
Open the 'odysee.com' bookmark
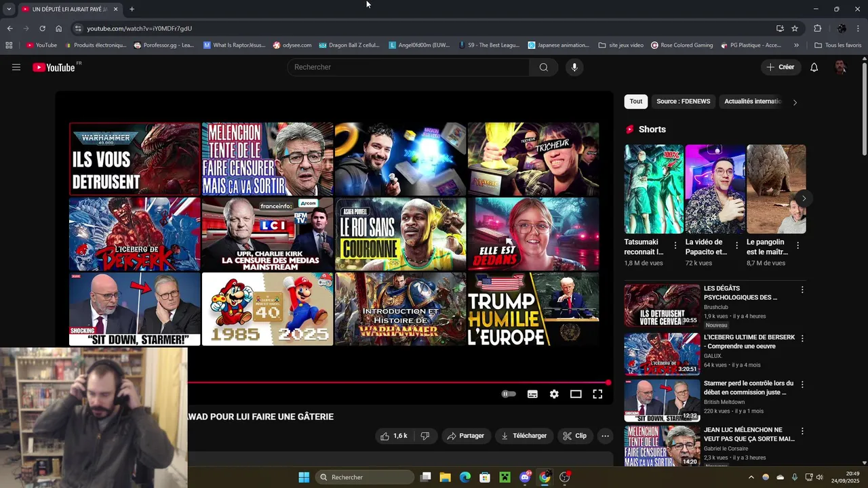pyautogui.click(x=292, y=45)
